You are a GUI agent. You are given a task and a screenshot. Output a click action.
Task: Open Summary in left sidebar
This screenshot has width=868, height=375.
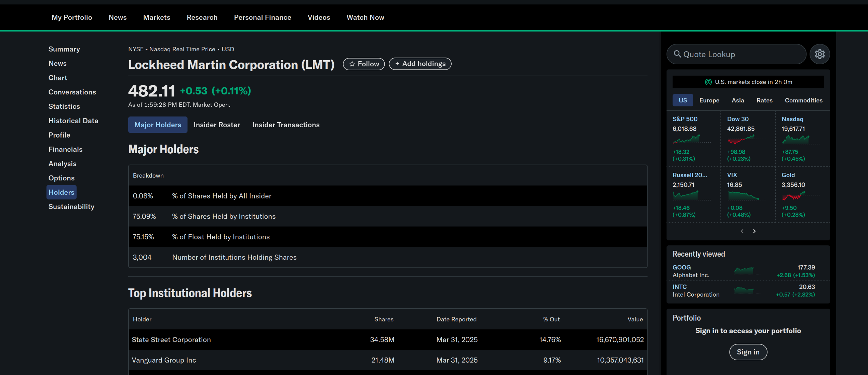(64, 49)
